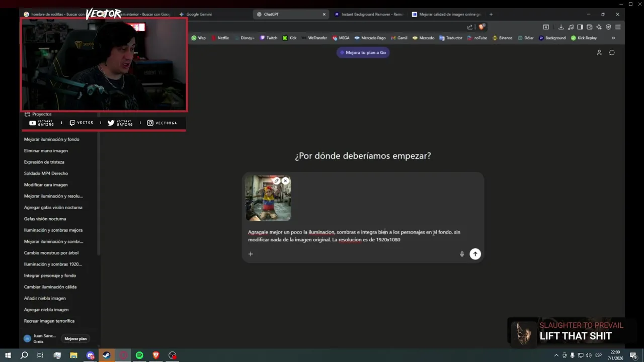Open chat 'Cambiar iluminación cálida'
This screenshot has height=362, width=644.
click(x=50, y=287)
